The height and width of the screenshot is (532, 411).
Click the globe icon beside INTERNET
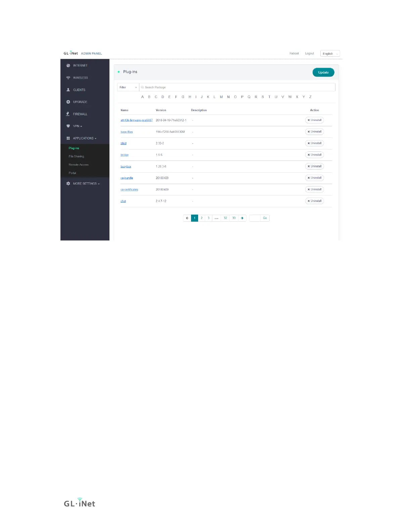click(68, 65)
